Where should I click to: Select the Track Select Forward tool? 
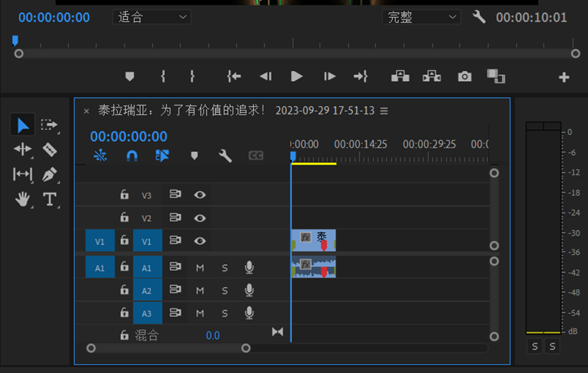[49, 125]
